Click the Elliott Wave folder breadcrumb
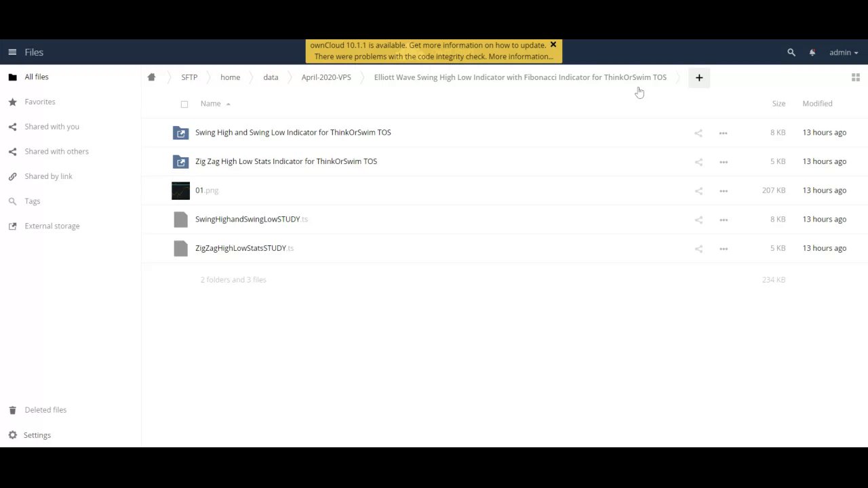This screenshot has width=868, height=488. tap(520, 77)
